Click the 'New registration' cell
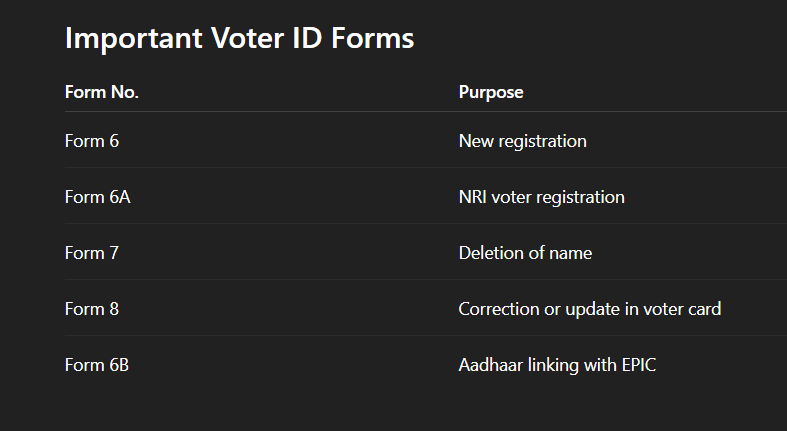Viewport: 787px width, 431px height. click(522, 141)
